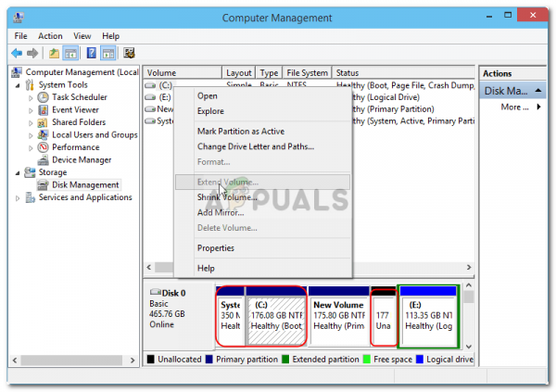Select the New Volume partition block
556x392 pixels.
339,316
